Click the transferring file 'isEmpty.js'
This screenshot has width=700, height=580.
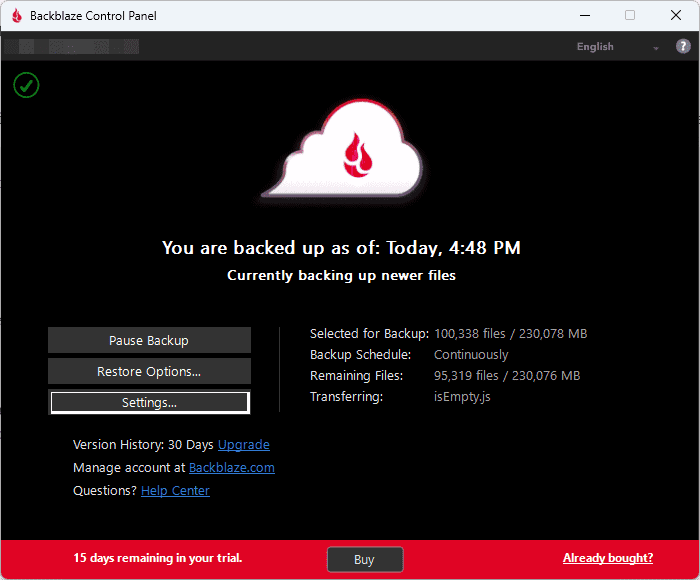[x=462, y=396]
